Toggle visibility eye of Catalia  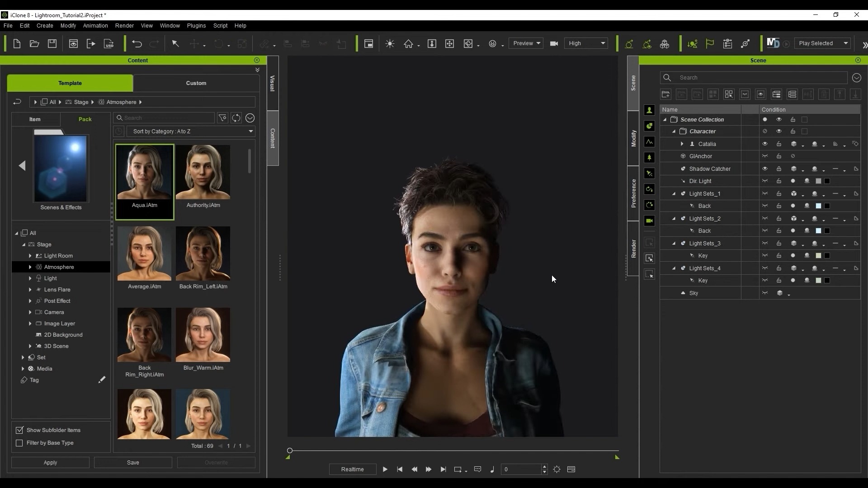(x=765, y=144)
